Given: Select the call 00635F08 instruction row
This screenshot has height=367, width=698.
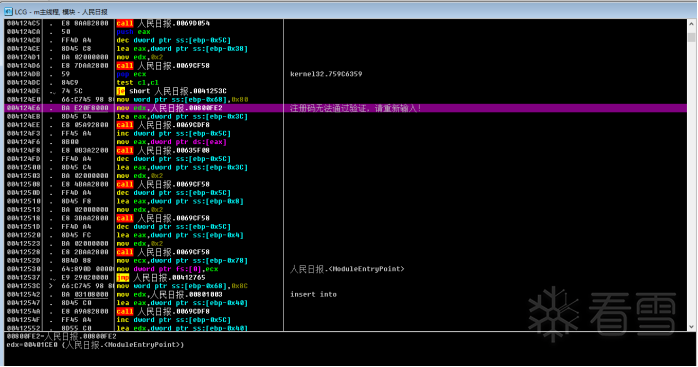Looking at the screenshot, I should [x=163, y=150].
